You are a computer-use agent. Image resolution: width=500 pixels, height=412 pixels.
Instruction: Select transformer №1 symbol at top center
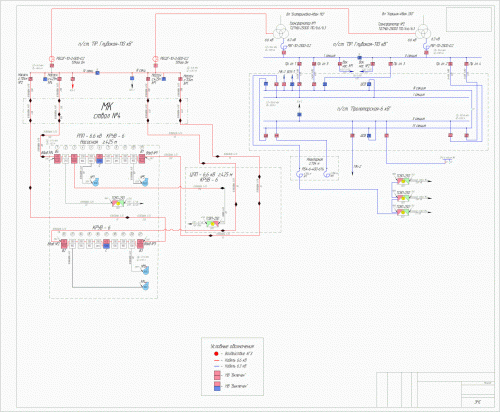click(281, 32)
